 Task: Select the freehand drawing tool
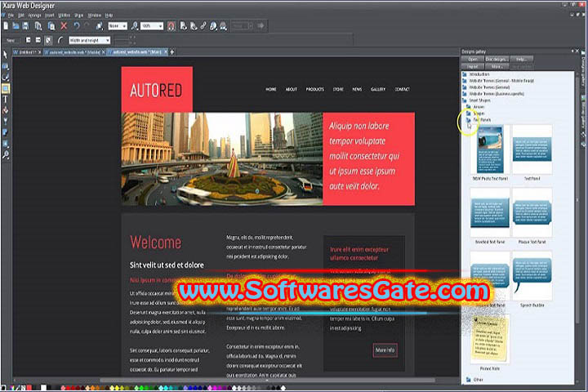5,78
